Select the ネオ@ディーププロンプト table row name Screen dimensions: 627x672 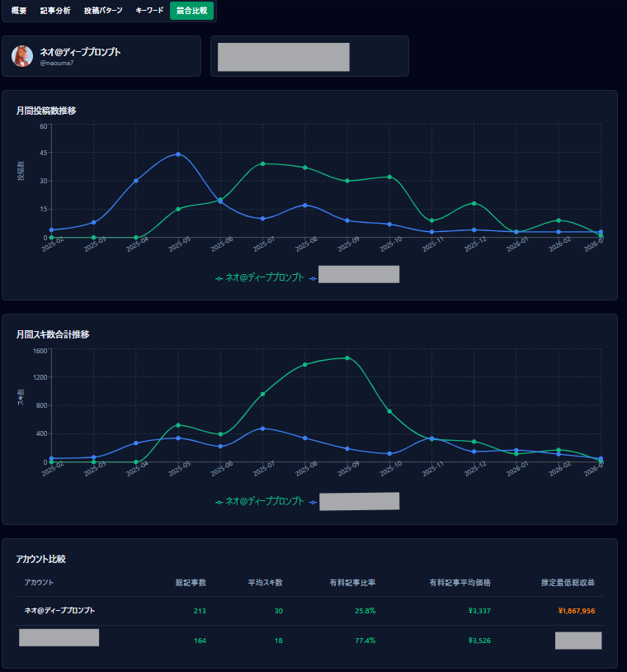(x=59, y=611)
